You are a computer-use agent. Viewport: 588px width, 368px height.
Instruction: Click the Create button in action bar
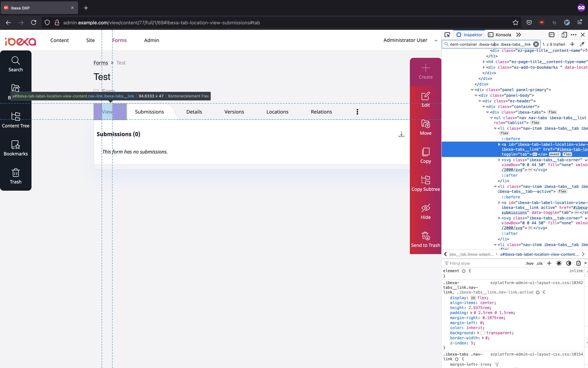425,71
